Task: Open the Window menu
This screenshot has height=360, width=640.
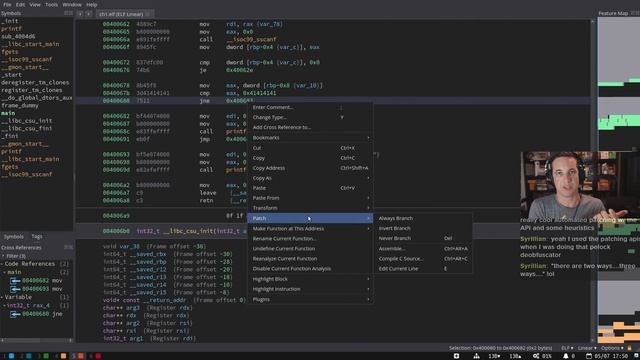Action: click(x=72, y=4)
